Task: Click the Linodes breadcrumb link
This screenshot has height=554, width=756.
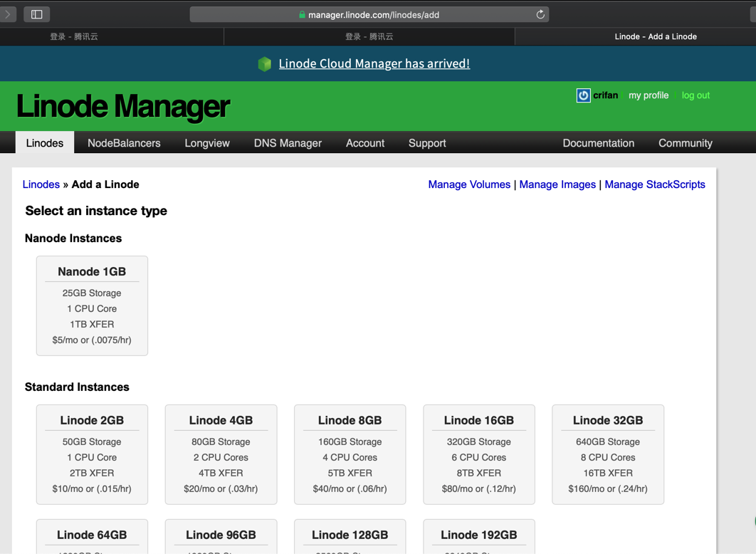Action: click(41, 184)
